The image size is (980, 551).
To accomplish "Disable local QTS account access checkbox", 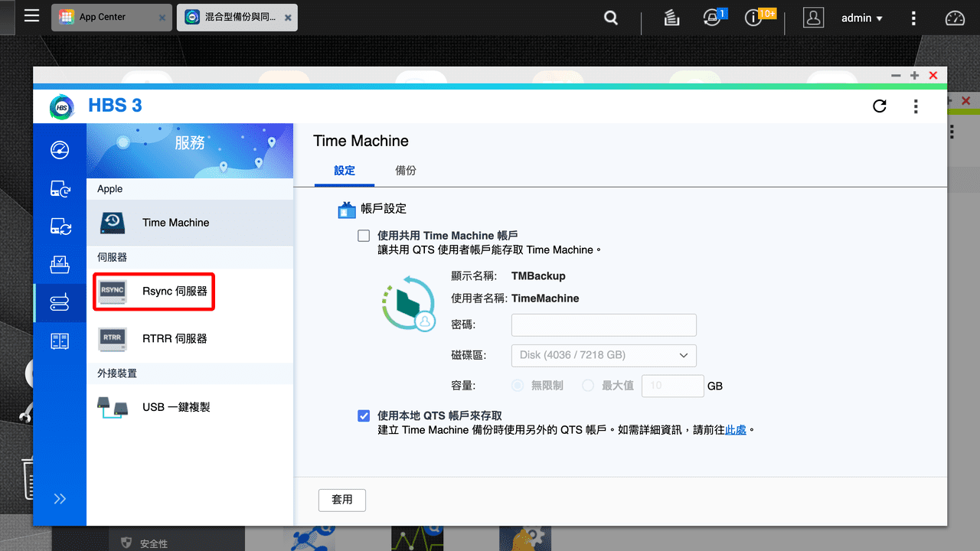I will 364,416.
